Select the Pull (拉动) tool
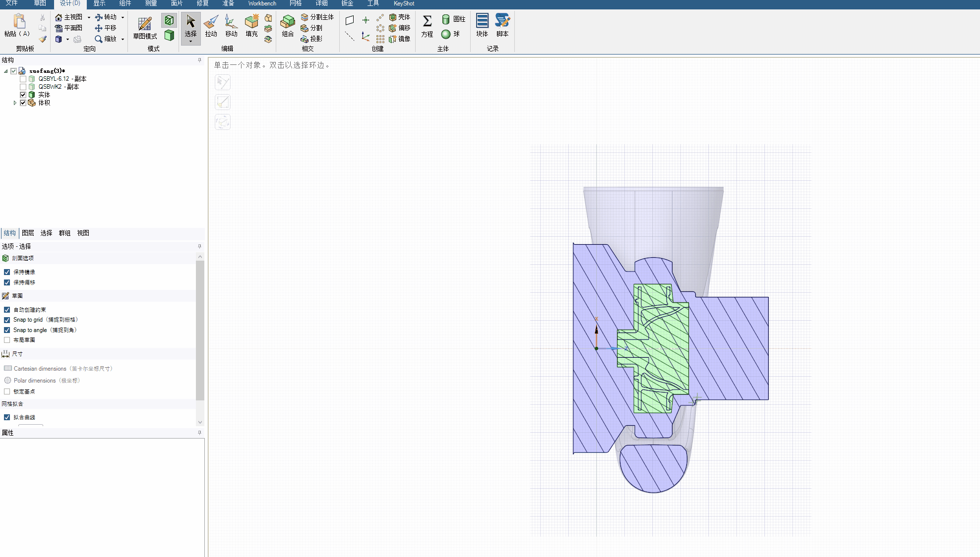Viewport: 980px width, 557px height. tap(211, 26)
